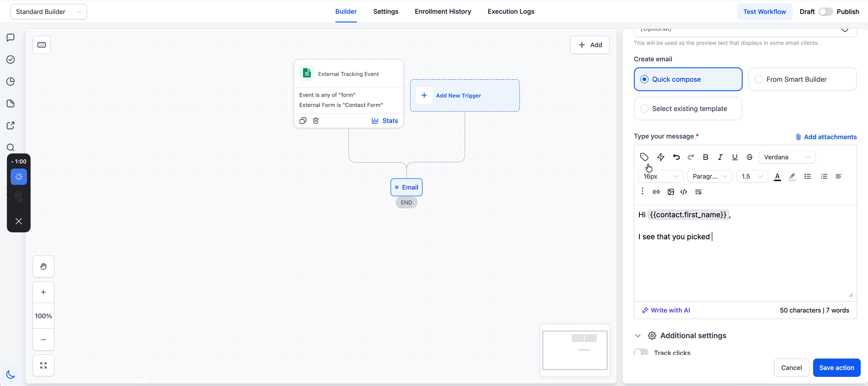Screen dimensions: 868x386
Task: Toggle bold formatting
Action: 706,157
